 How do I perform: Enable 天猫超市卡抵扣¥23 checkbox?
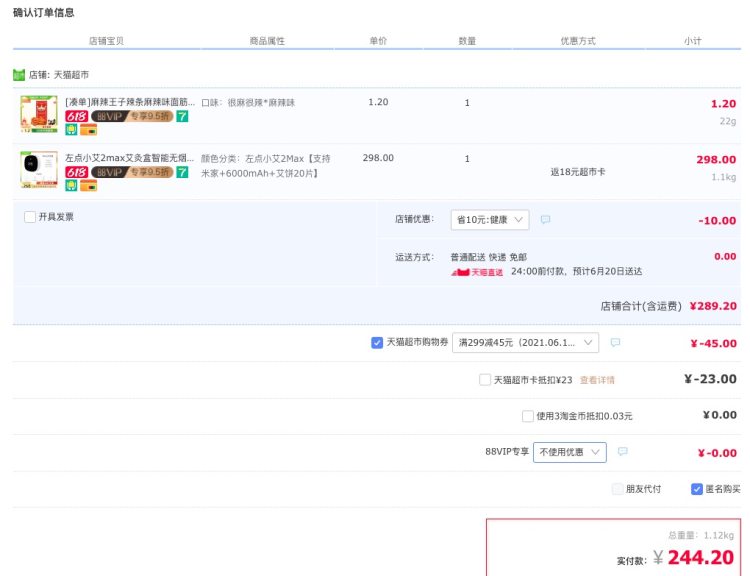pyautogui.click(x=485, y=380)
